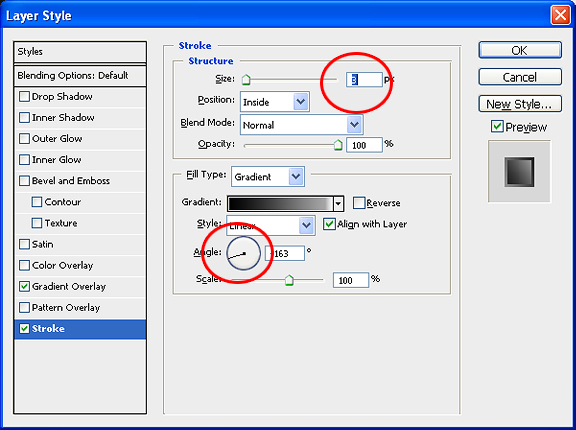Expand the Blend Mode dropdown
The image size is (576, 430).
coord(302,125)
